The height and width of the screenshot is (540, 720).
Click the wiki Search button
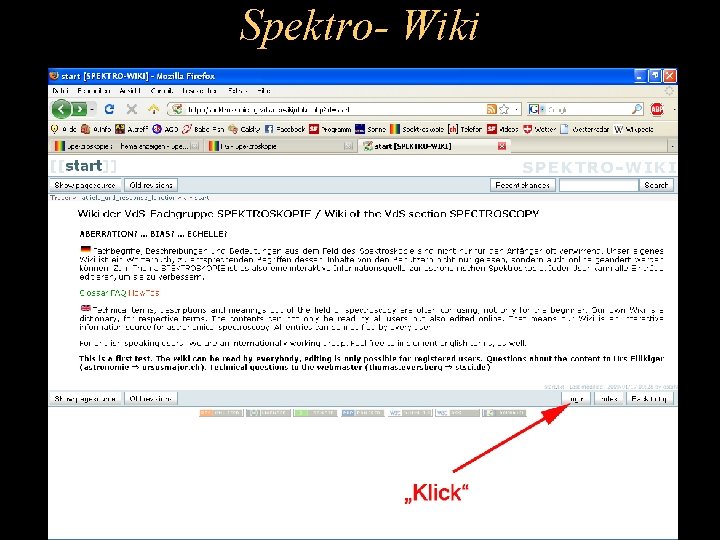[656, 185]
